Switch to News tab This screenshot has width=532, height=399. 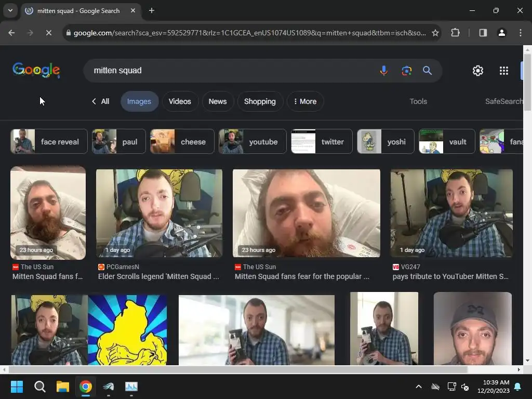point(218,101)
